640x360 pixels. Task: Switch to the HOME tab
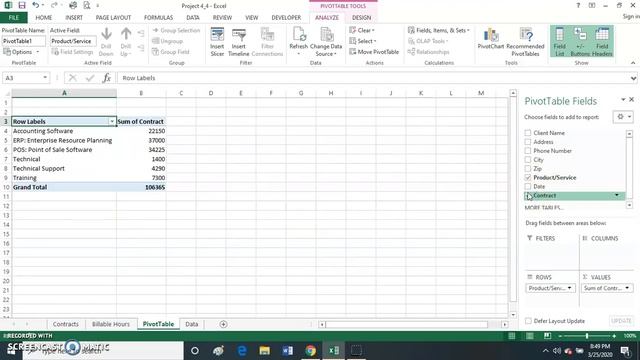[44, 18]
